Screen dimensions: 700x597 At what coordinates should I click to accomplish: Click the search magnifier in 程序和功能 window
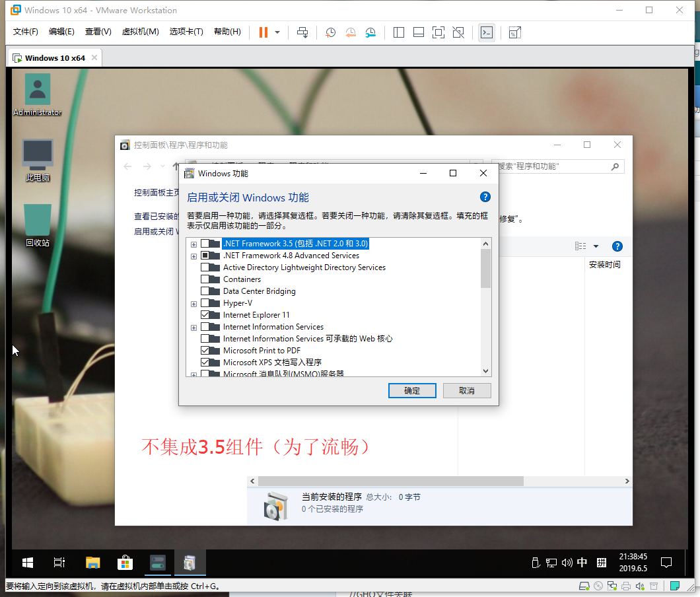pos(615,166)
